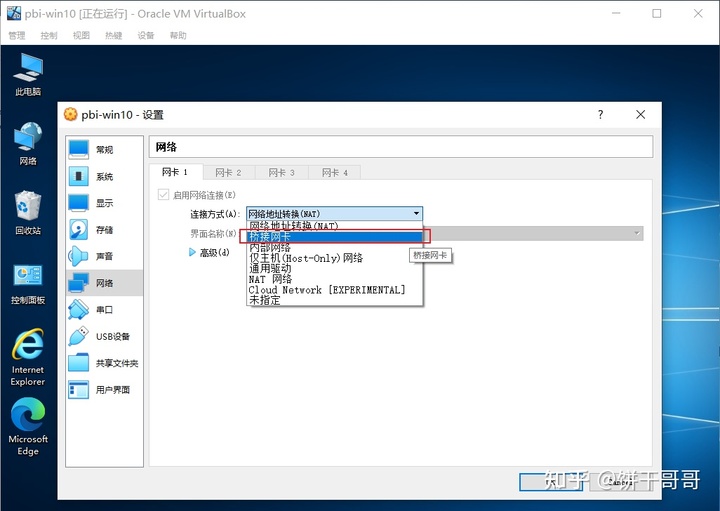The image size is (720, 511).
Task: Open the 网络 desktop shortcut icon
Action: coord(28,144)
